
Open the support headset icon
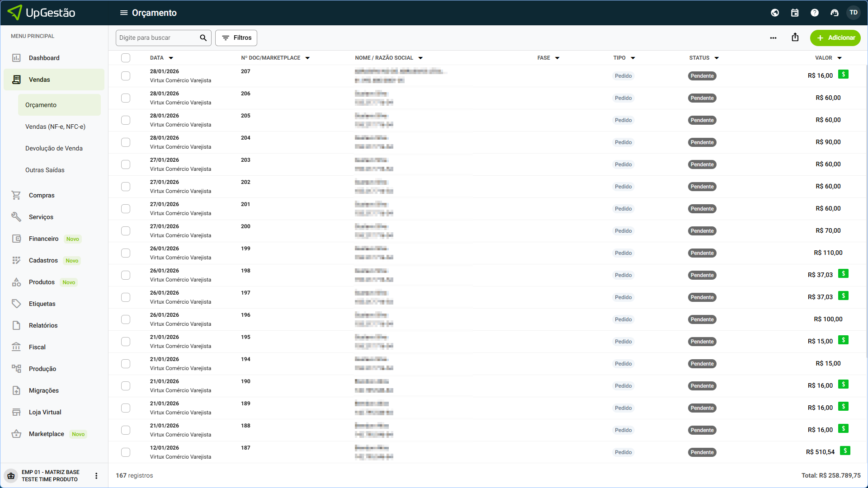point(835,13)
